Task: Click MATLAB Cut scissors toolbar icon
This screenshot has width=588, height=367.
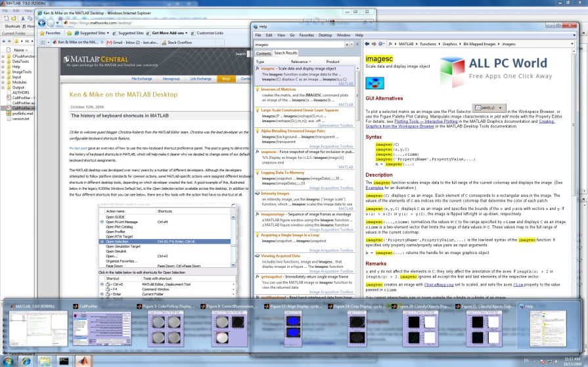Action: point(23,18)
